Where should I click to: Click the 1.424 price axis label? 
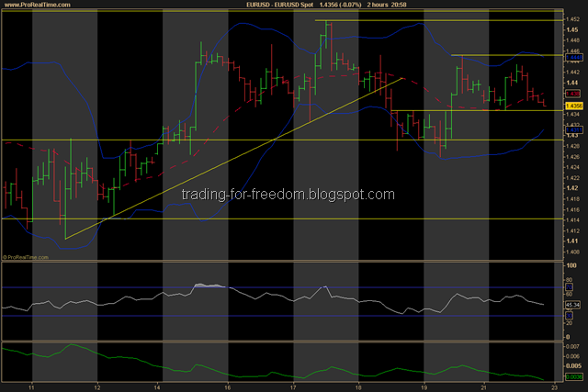point(573,167)
